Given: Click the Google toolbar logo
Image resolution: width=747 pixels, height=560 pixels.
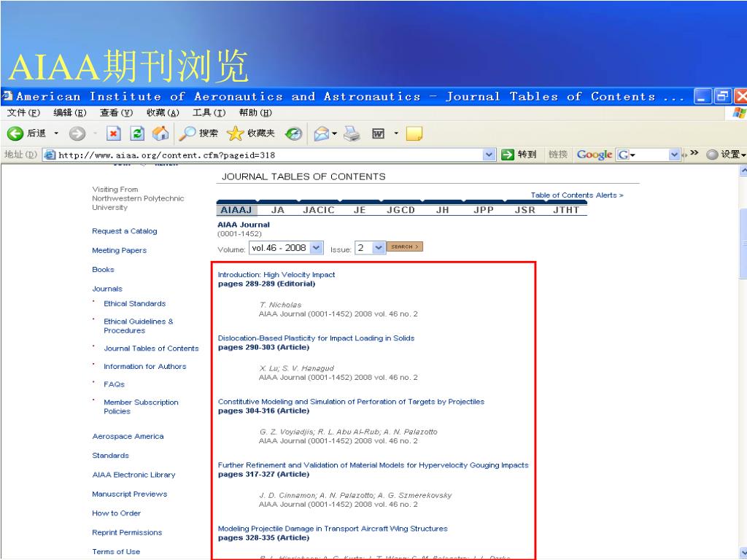Looking at the screenshot, I should [x=594, y=155].
